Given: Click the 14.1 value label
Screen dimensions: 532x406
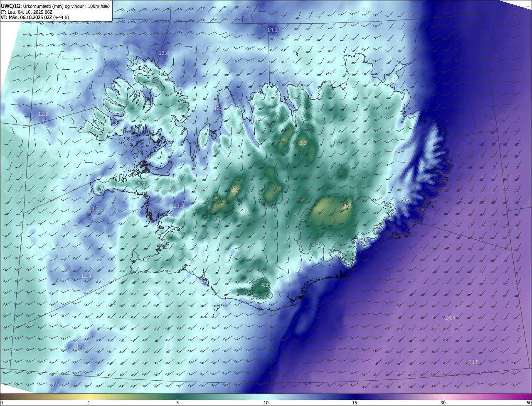Looking at the screenshot, I should [272, 30].
